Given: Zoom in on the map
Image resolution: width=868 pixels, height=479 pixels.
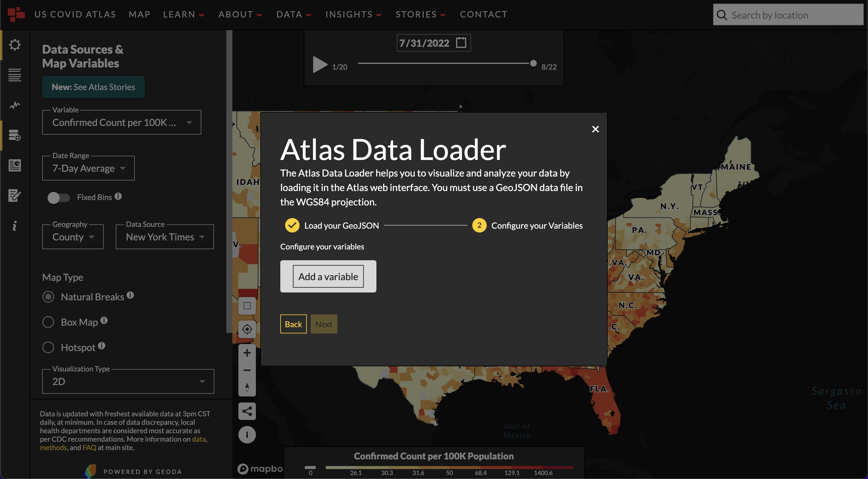Looking at the screenshot, I should click(x=247, y=353).
